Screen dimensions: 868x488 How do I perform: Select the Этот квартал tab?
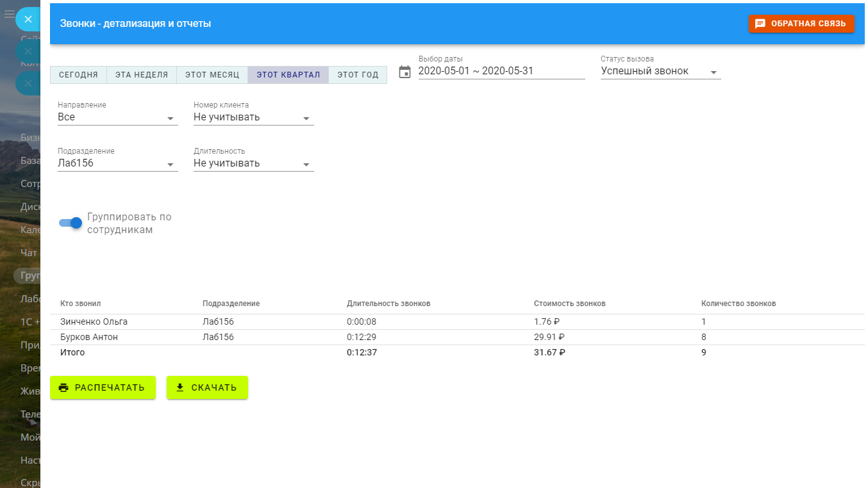click(x=288, y=75)
